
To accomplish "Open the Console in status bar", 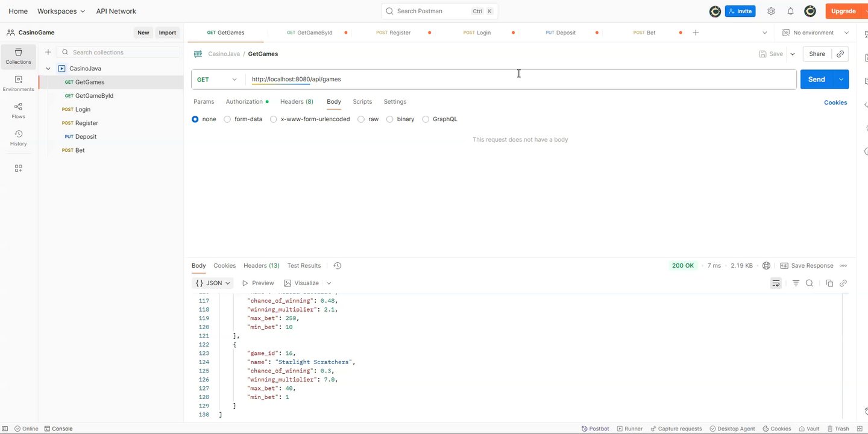I will [x=58, y=429].
